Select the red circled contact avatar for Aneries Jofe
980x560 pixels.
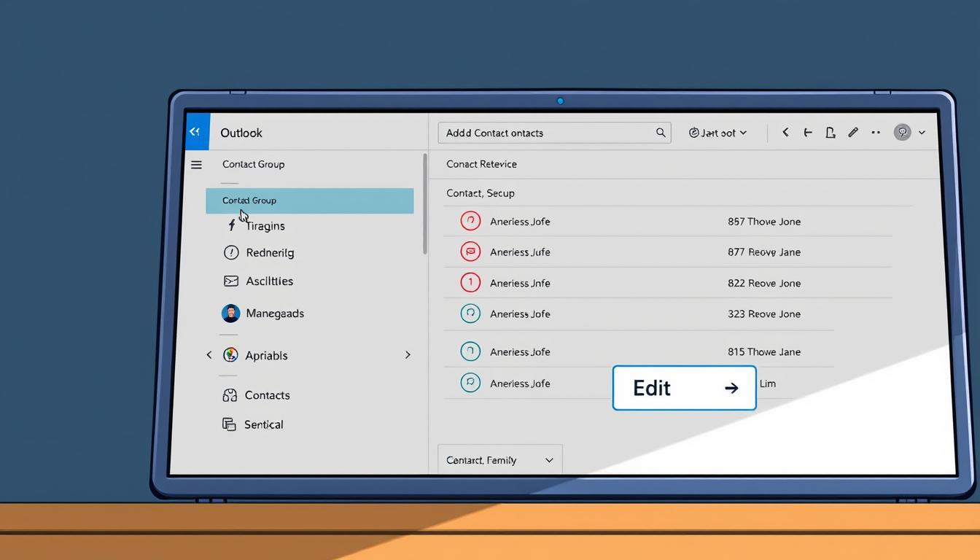coord(470,221)
